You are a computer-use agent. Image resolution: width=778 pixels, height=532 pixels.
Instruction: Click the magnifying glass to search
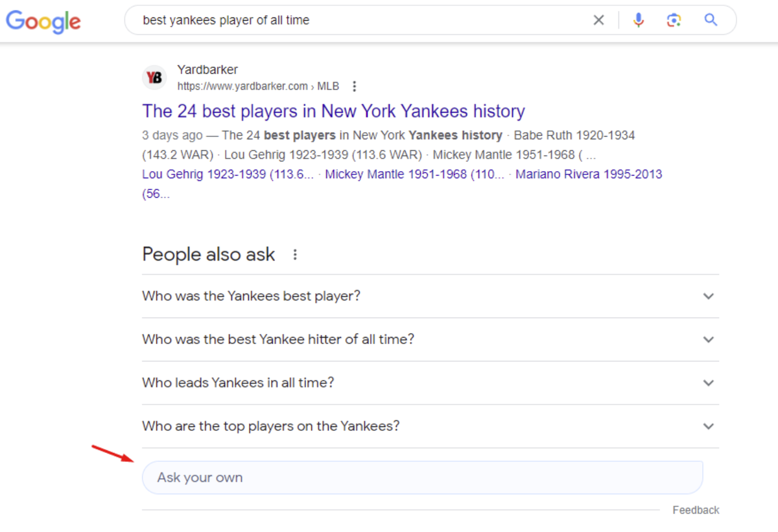(711, 20)
